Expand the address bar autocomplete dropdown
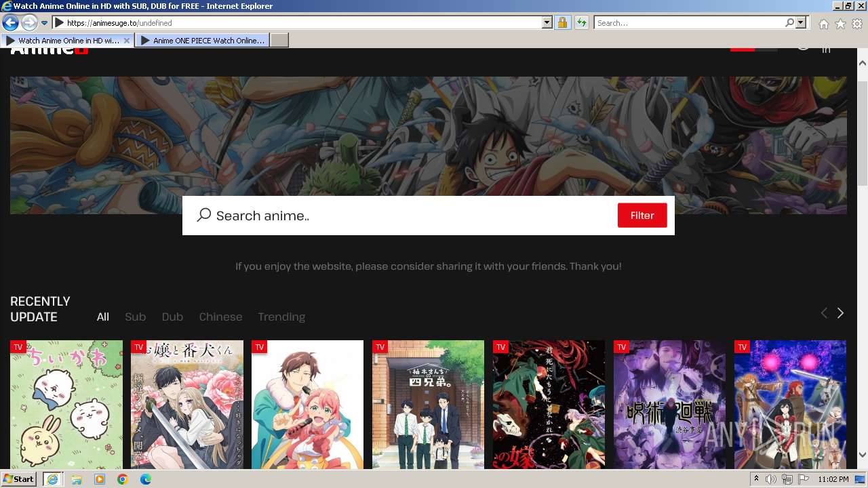This screenshot has height=488, width=868. (x=547, y=23)
